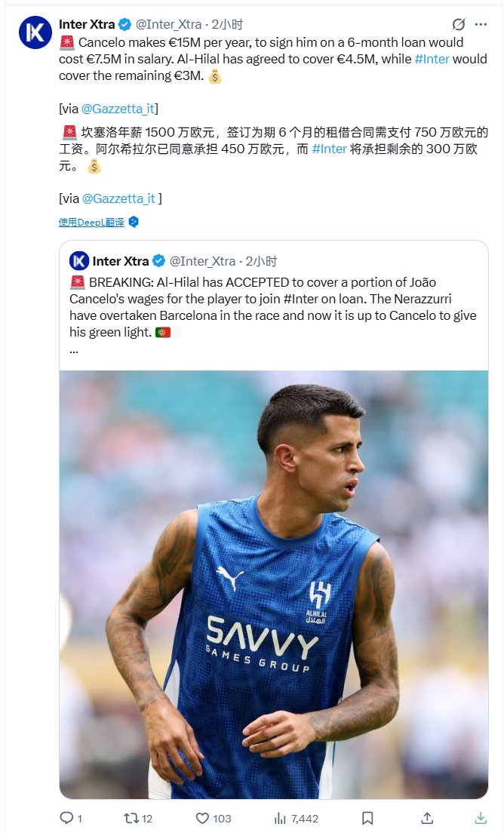This screenshot has width=504, height=833.
Task: Like the tweet with heart icon
Action: pos(203,818)
